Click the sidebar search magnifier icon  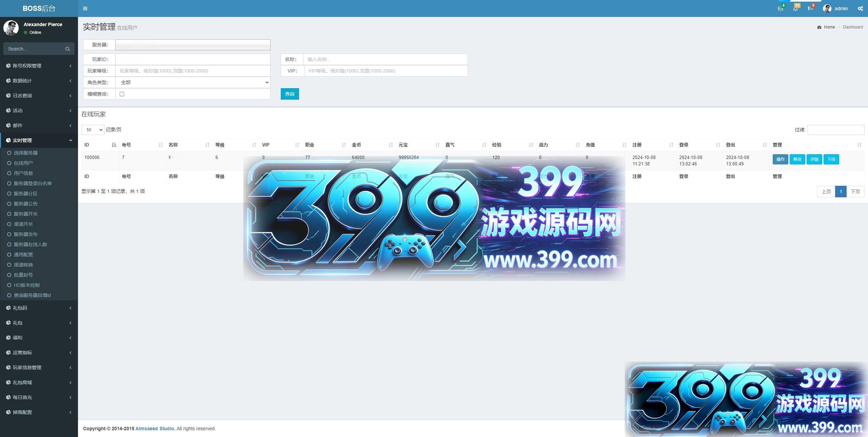point(67,49)
